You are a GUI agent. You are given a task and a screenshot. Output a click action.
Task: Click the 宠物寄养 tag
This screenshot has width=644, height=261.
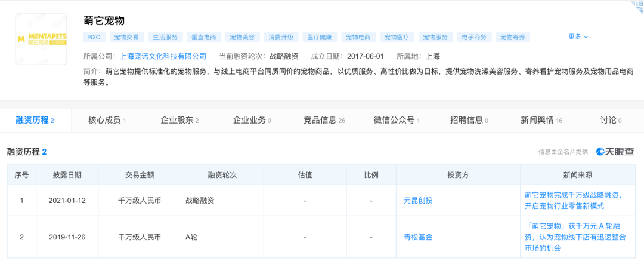click(x=513, y=37)
